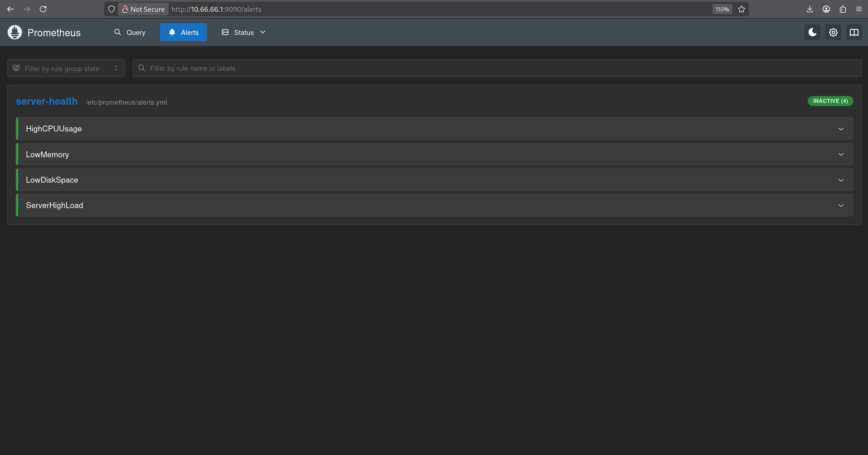The image size is (868, 455).
Task: Expand the LowMemory alert rule
Action: click(x=435, y=155)
